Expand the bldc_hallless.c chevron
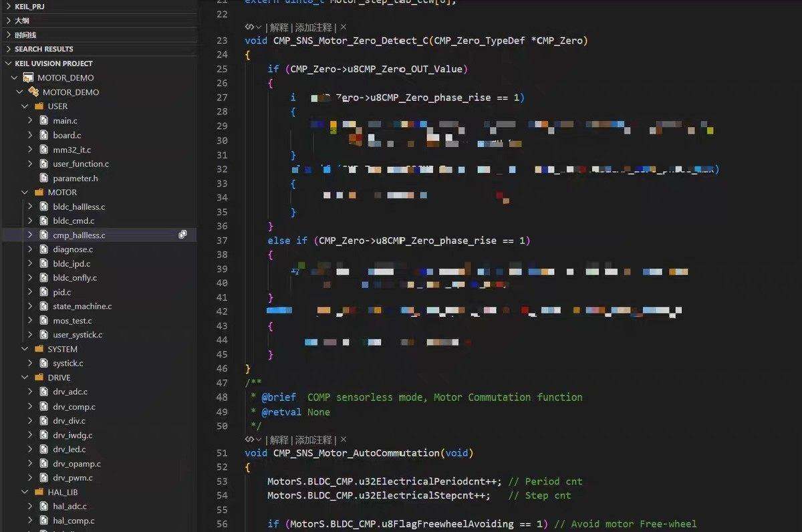 [x=30, y=207]
